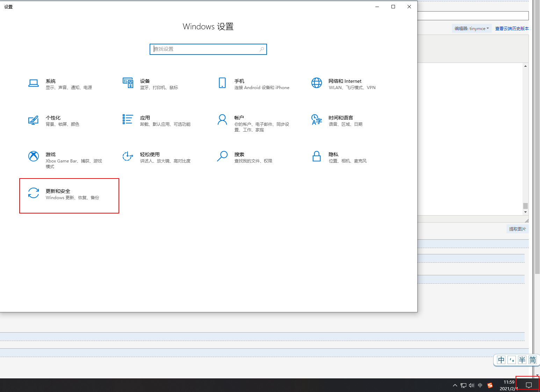Focus the 查找设置 search field

208,49
